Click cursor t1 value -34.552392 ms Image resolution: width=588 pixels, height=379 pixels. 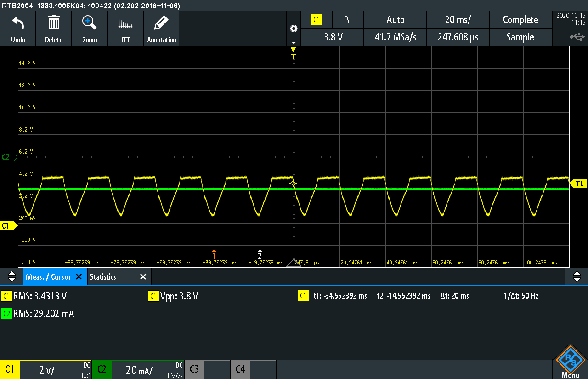tap(340, 296)
